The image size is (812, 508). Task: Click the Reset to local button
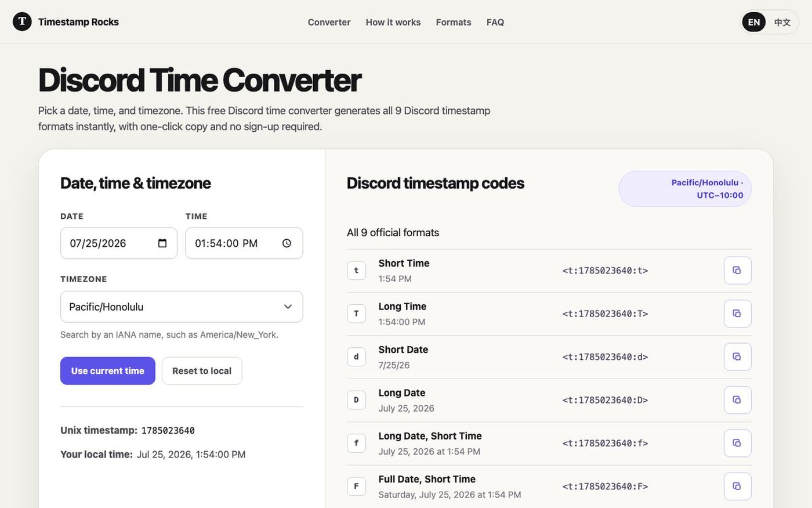[x=202, y=371]
